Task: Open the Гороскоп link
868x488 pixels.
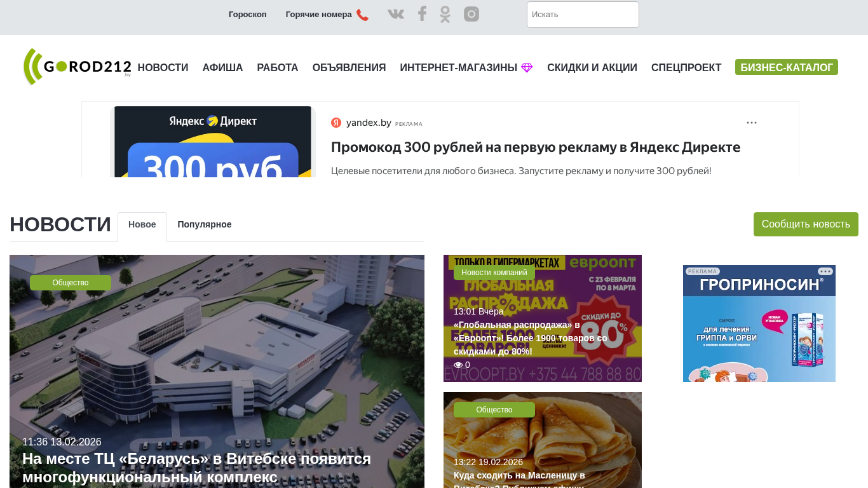Action: click(248, 15)
